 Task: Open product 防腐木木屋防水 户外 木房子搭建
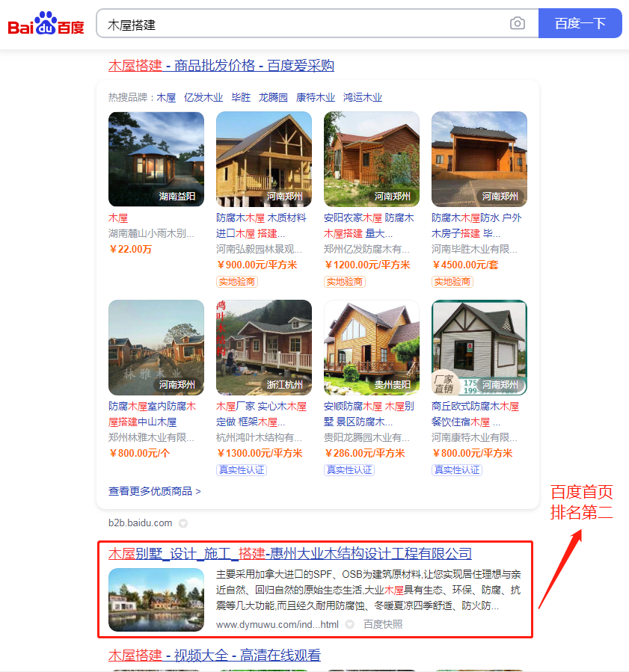click(476, 226)
